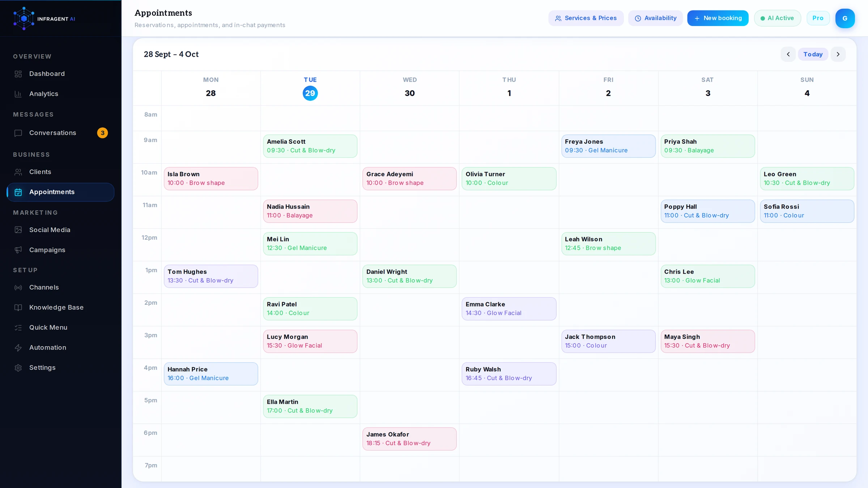Open Nadia Hussain's Balayage appointment

click(x=310, y=211)
